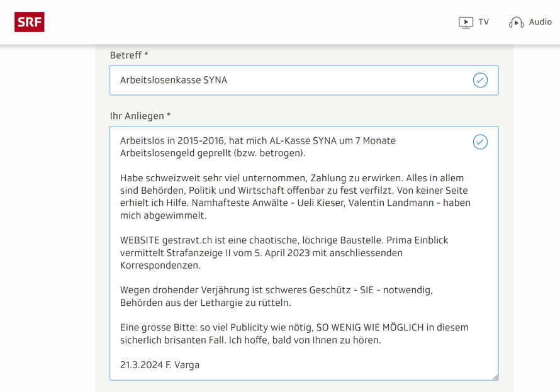
Task: Open the Audio headphones icon
Action: (x=516, y=23)
